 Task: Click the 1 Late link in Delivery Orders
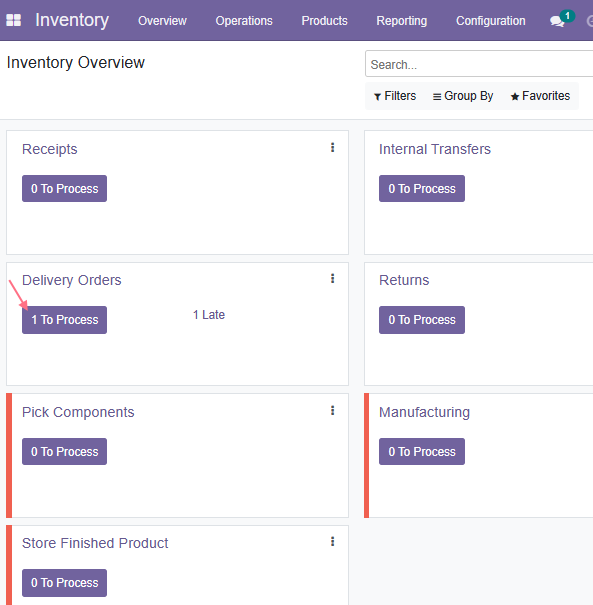coord(209,315)
